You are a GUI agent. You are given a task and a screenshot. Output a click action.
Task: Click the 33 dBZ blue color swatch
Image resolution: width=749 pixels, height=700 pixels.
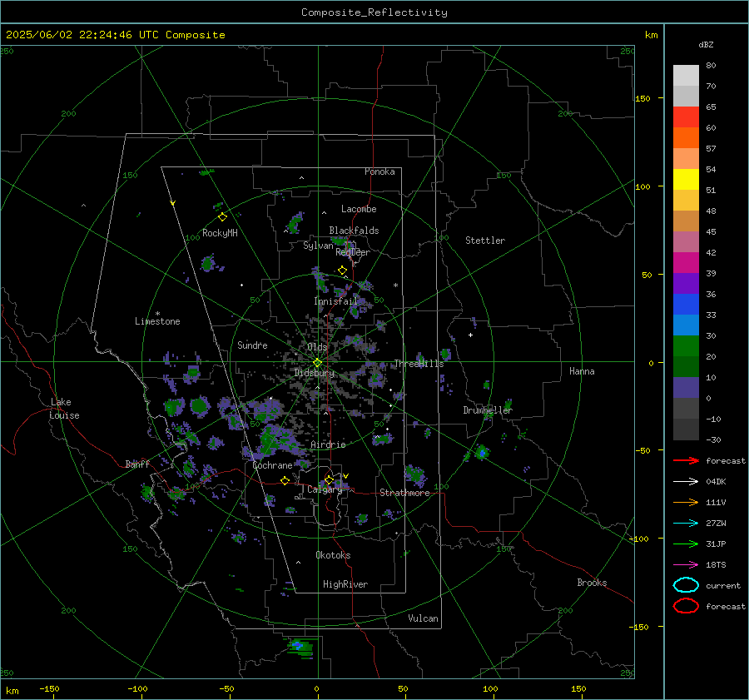point(686,304)
